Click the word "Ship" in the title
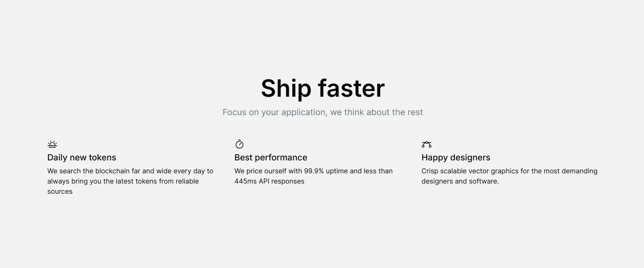This screenshot has height=268, width=644. (286, 89)
